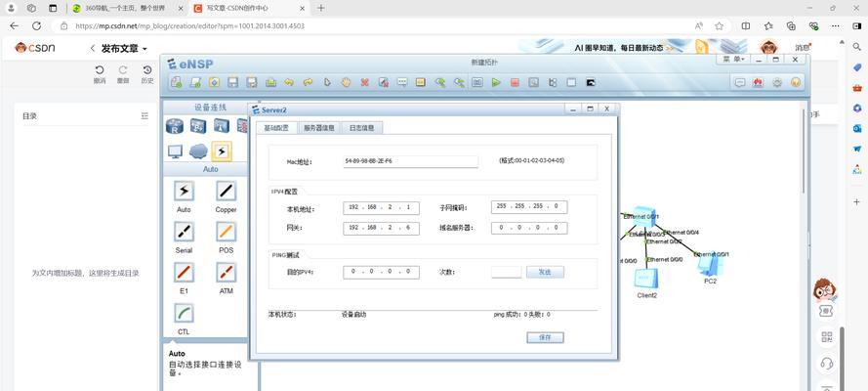
Task: Click the 网关 IP input field
Action: click(381, 228)
